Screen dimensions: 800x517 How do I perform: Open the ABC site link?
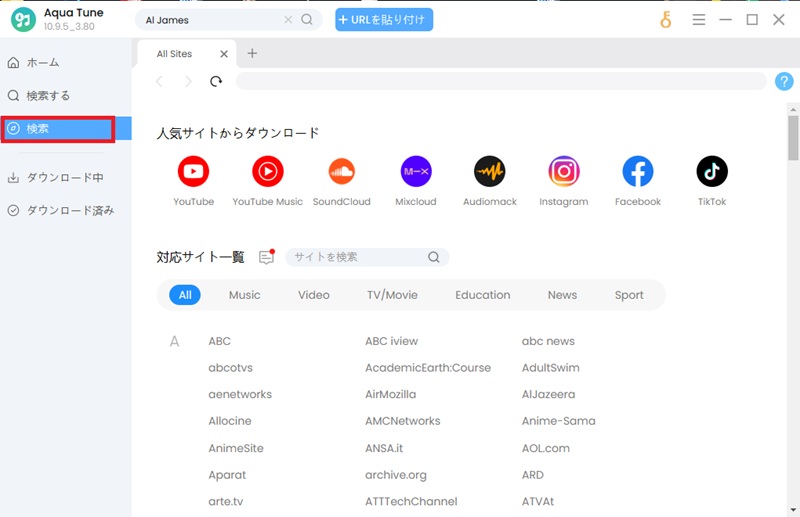219,341
